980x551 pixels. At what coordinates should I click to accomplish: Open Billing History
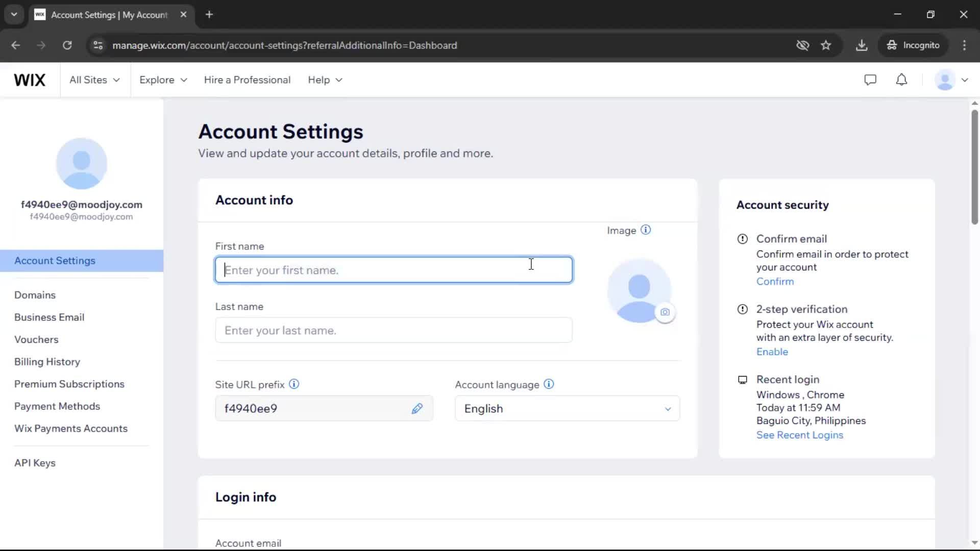point(47,362)
